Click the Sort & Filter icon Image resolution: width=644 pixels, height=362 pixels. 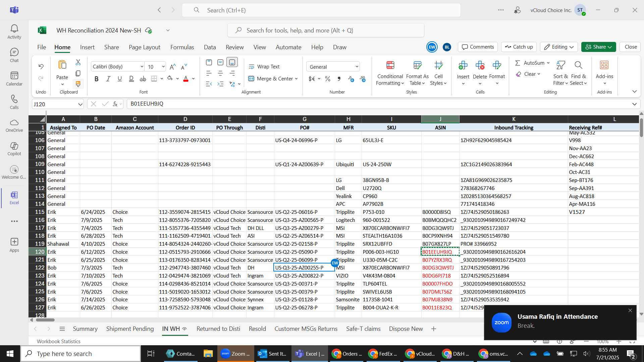tap(560, 65)
